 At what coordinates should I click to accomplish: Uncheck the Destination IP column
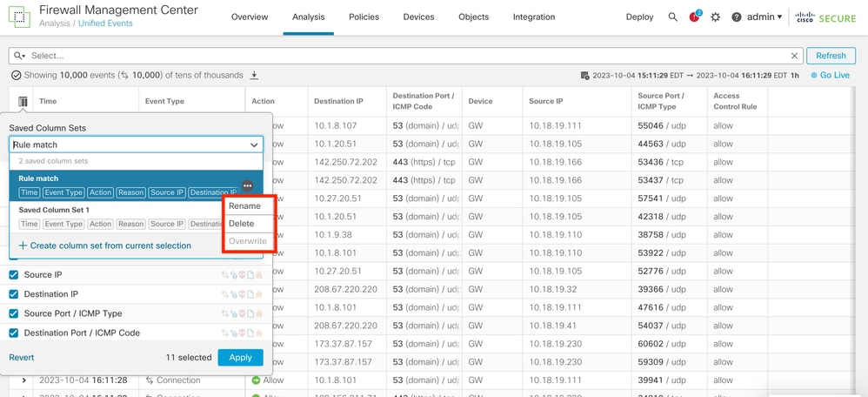[x=14, y=294]
